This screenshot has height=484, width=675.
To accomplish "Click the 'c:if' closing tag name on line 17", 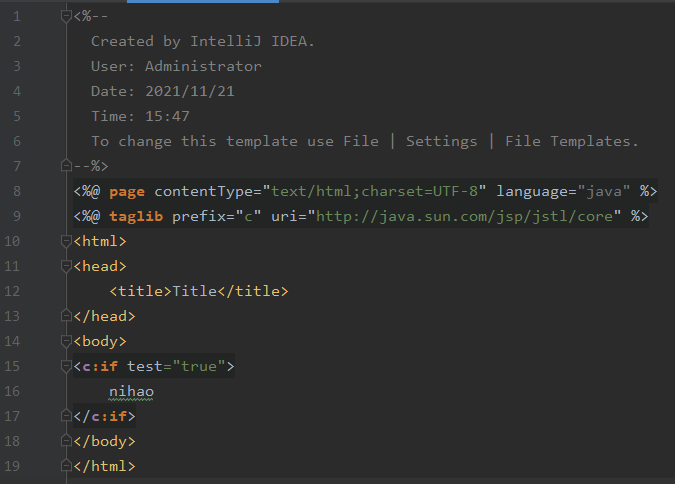I will [109, 416].
